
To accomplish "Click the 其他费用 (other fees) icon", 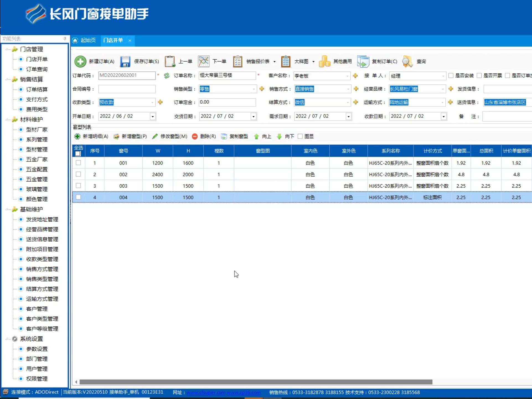I will (x=324, y=61).
